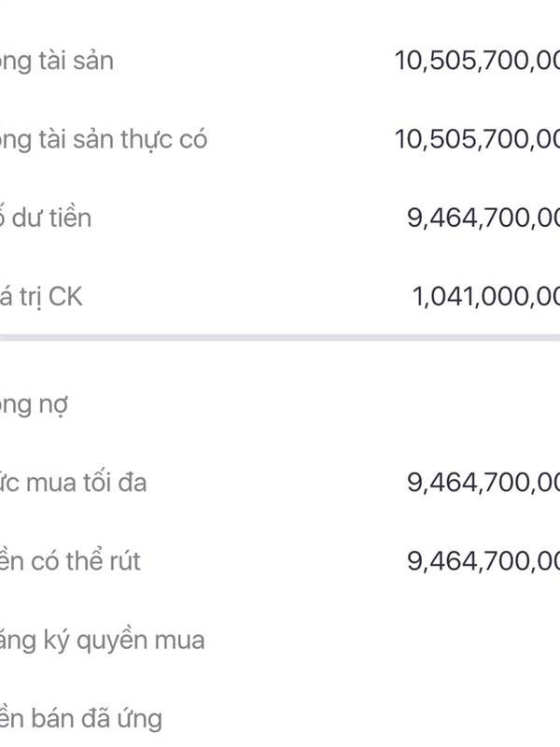Click the gray section divider below 'giá trị CK'

click(x=280, y=338)
